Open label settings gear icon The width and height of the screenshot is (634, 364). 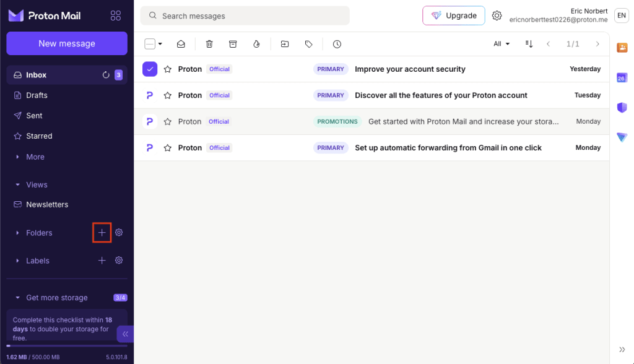[x=119, y=261]
